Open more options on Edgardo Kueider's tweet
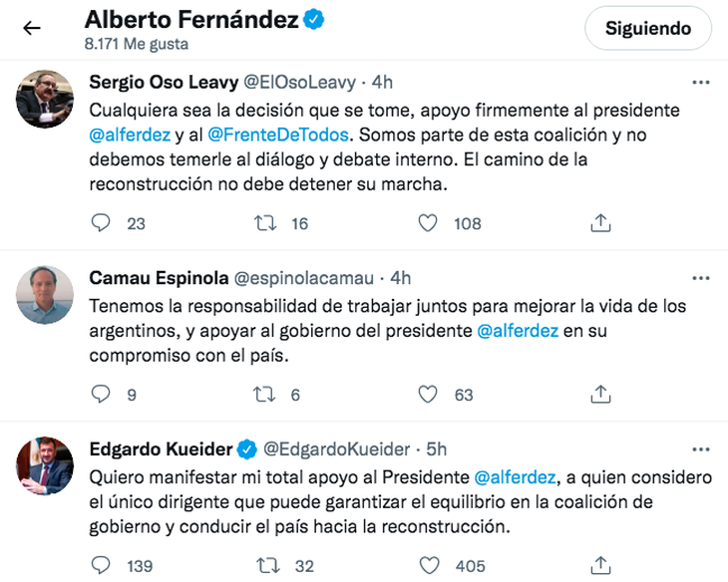Image resolution: width=728 pixels, height=582 pixels. (x=701, y=449)
